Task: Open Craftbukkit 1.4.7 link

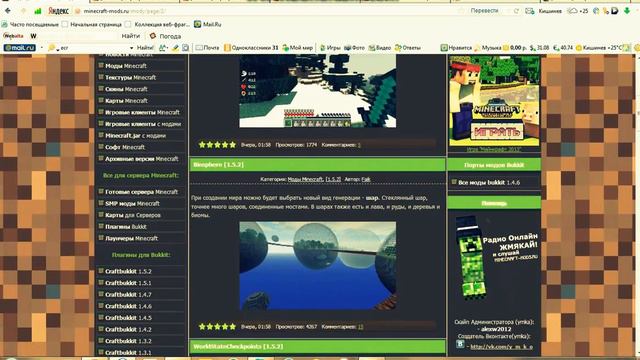Action: pyautogui.click(x=128, y=294)
